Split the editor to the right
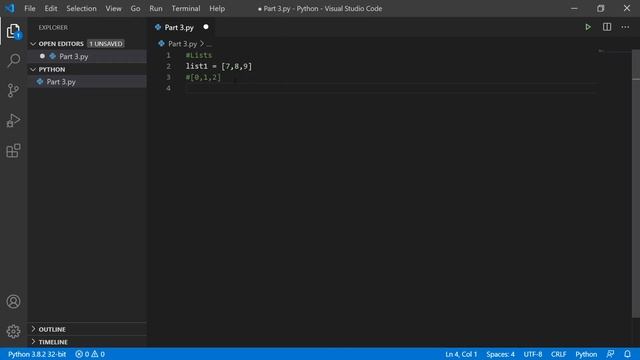The height and width of the screenshot is (360, 640). (x=607, y=27)
